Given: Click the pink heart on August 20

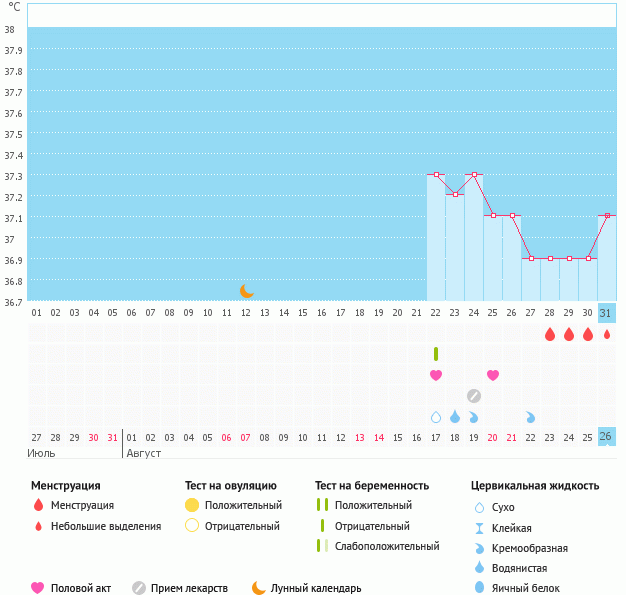Looking at the screenshot, I should 493,375.
